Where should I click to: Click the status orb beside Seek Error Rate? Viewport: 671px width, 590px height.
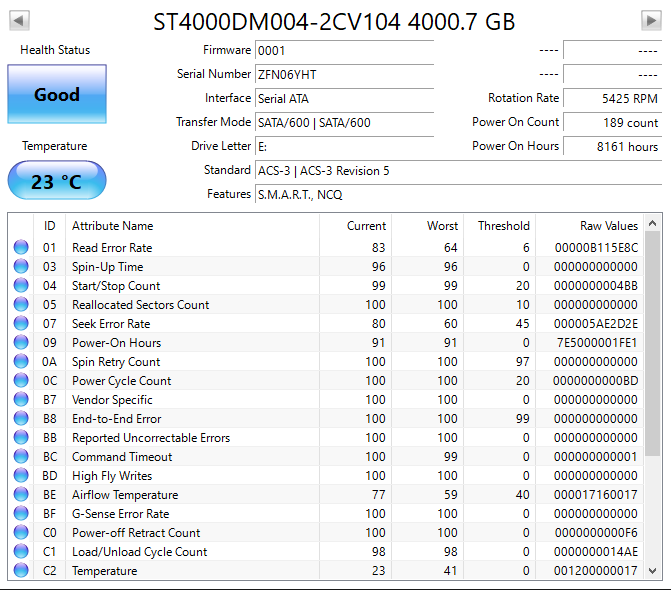pyautogui.click(x=21, y=324)
